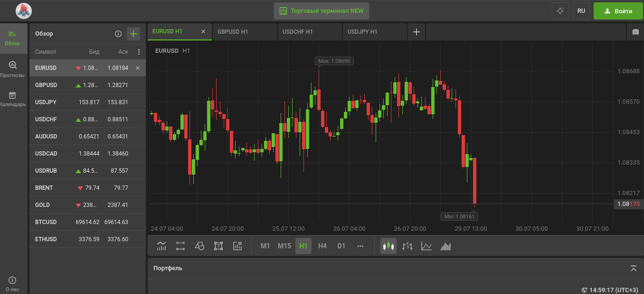The height and width of the screenshot is (294, 644).
Task: Expand more timeframes with the ellipsis button
Action: [360, 246]
